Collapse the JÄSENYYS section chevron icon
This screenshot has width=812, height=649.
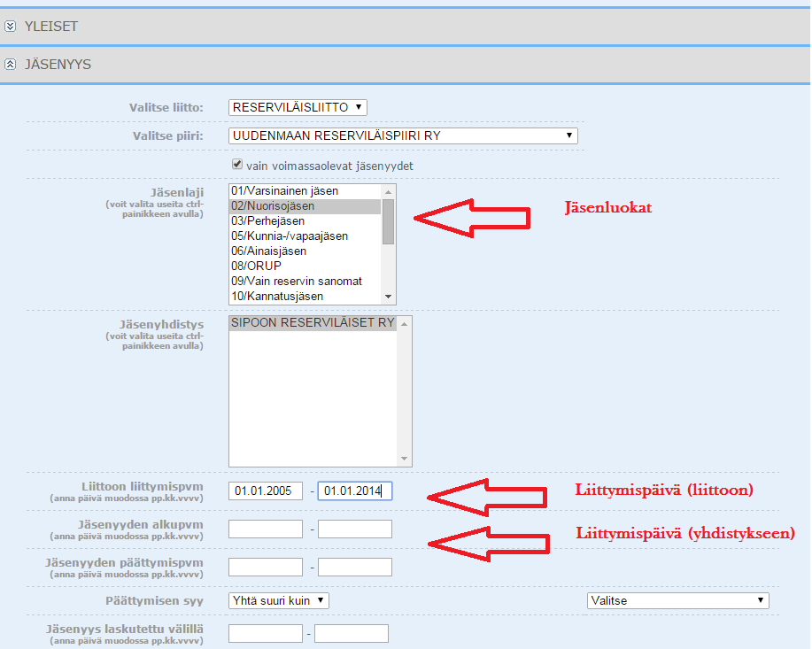[10, 65]
